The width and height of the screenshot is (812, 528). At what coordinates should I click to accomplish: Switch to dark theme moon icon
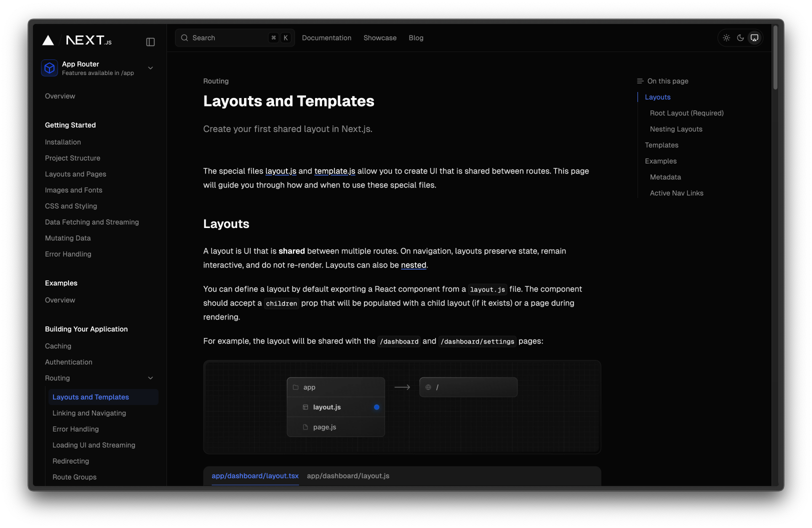(x=740, y=38)
